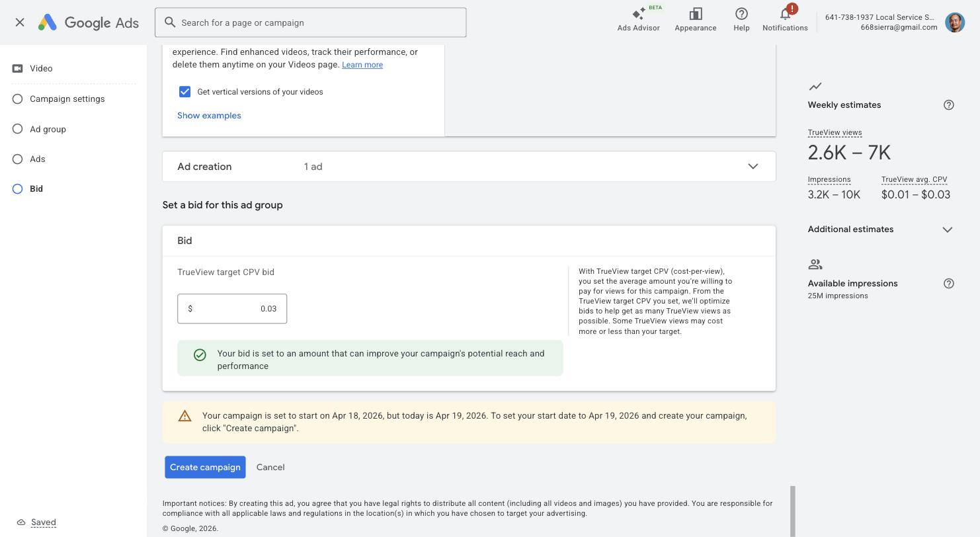View unread Notifications
The height and width of the screenshot is (537, 980).
coord(785,19)
